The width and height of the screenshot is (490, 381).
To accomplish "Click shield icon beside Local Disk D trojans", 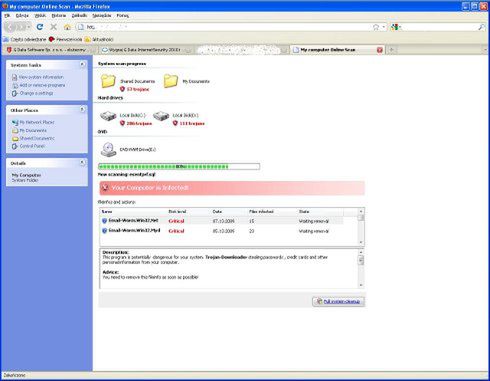I will click(x=175, y=123).
